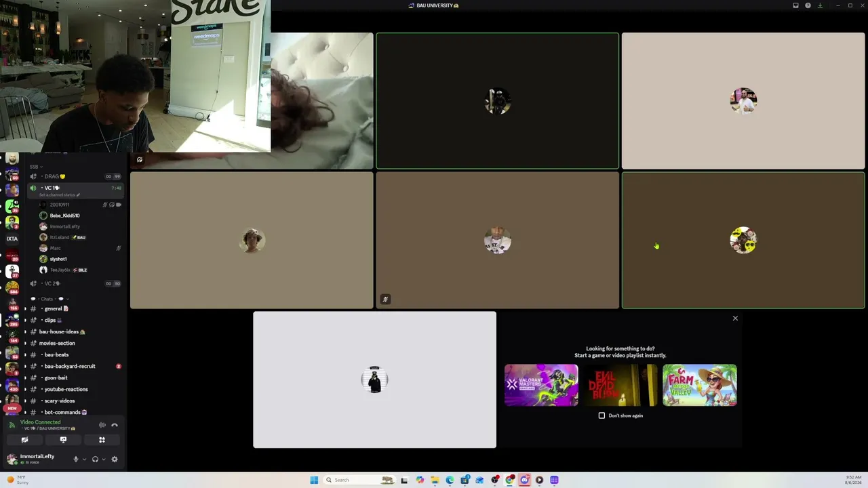Click Video Connected connection status icon
Viewport: 868px width, 488px height.
12,425
